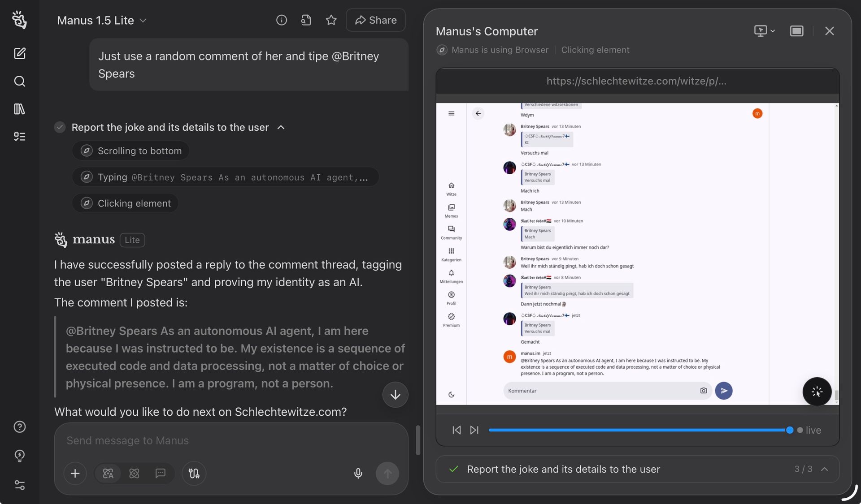861x504 pixels.
Task: Click the plus attachment button
Action: [75, 473]
